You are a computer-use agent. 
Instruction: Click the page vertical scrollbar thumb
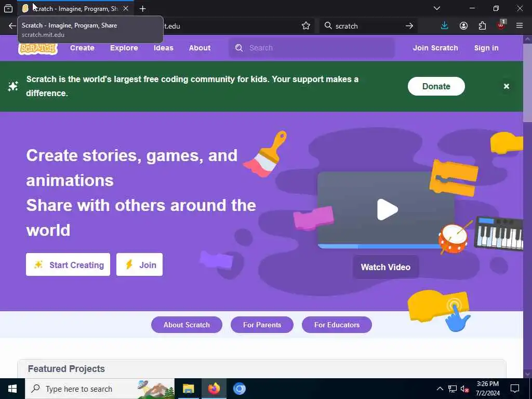527,83
